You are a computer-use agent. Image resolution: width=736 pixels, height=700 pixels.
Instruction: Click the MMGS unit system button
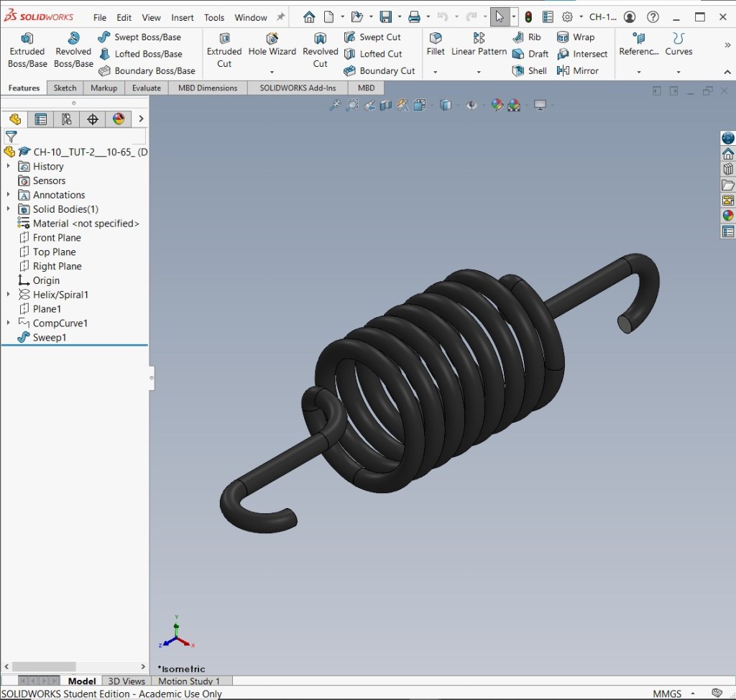(x=666, y=694)
